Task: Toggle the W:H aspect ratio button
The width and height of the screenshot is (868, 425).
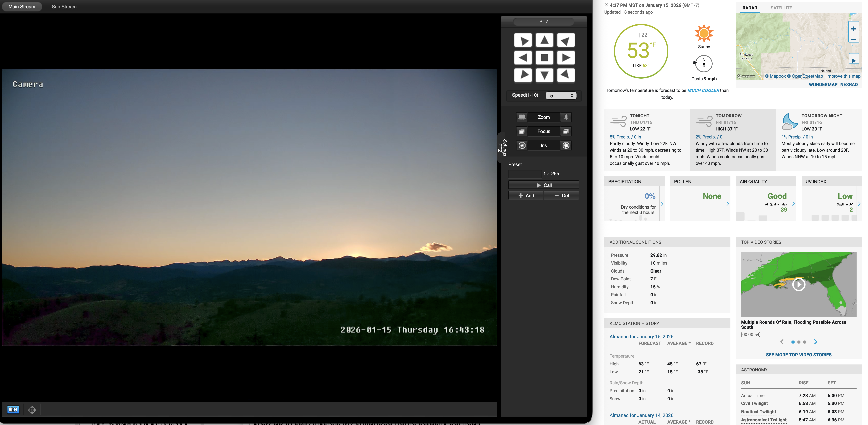Action: [x=13, y=409]
